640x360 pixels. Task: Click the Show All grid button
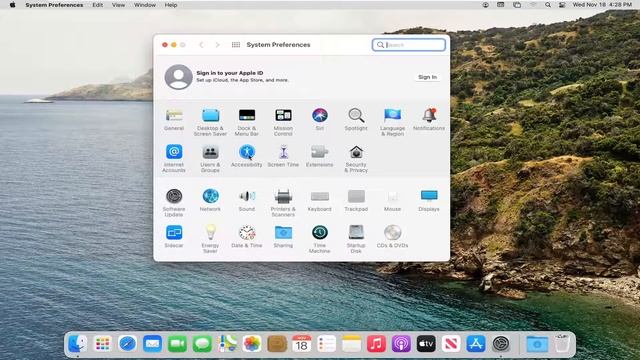(x=236, y=45)
